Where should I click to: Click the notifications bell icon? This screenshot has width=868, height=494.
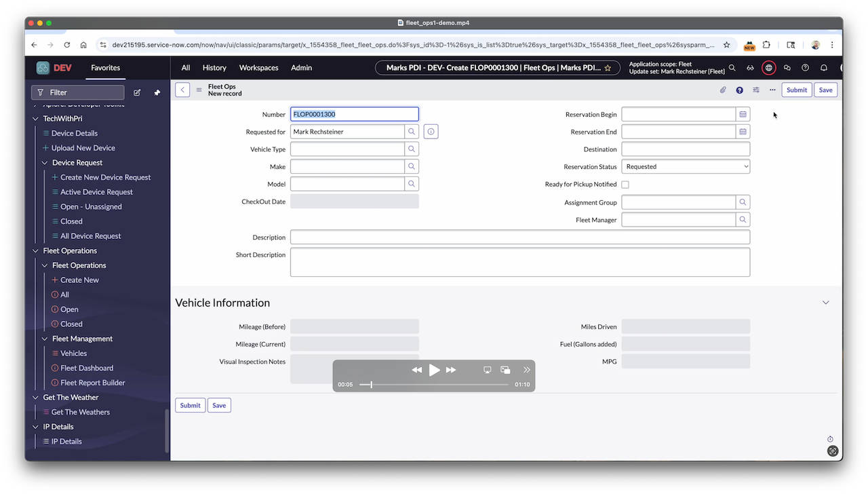pyautogui.click(x=823, y=68)
